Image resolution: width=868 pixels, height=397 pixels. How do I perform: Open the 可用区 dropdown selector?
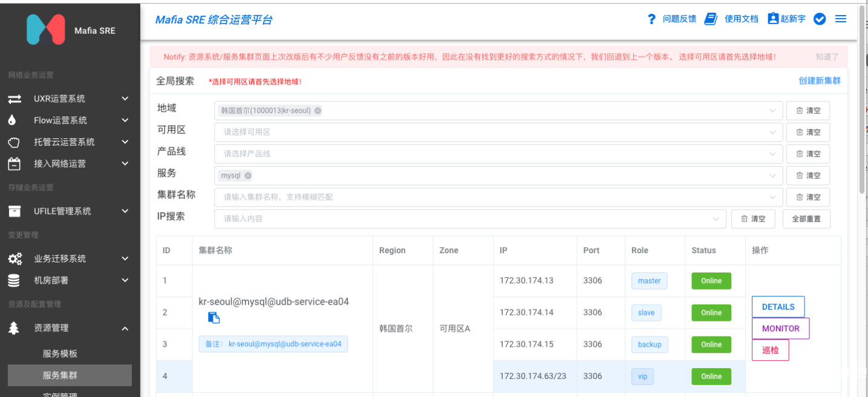[x=498, y=132]
